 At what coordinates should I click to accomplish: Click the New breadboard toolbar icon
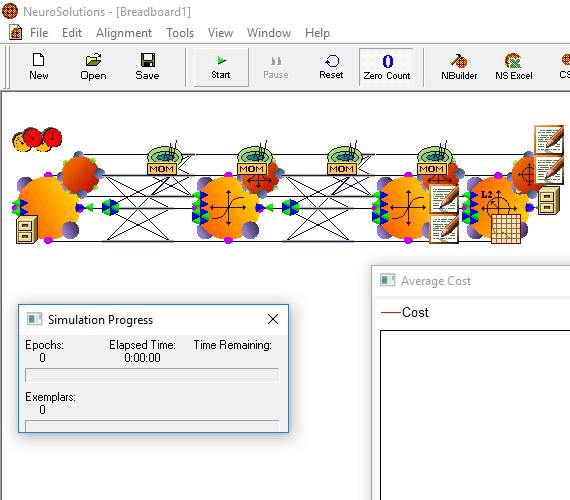point(39,67)
